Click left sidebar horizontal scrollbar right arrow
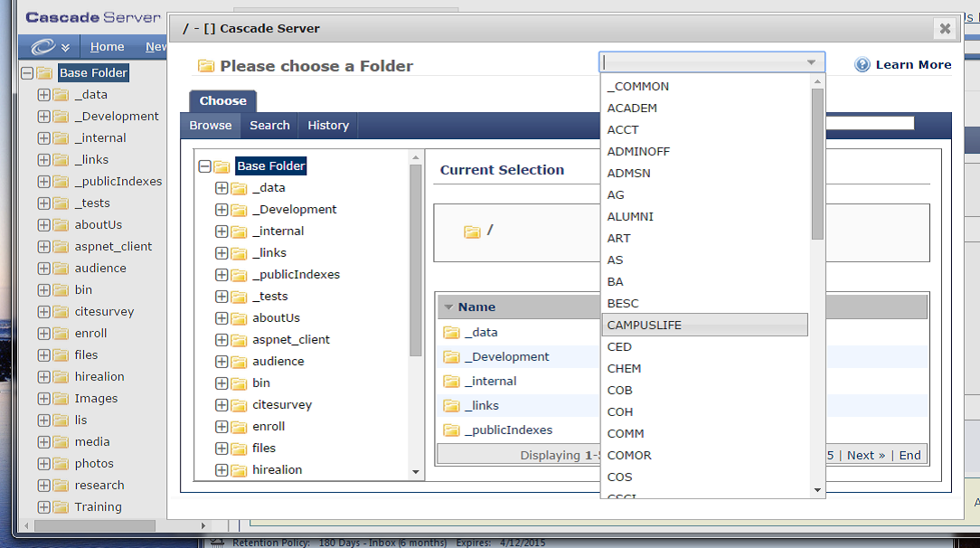 click(x=203, y=526)
